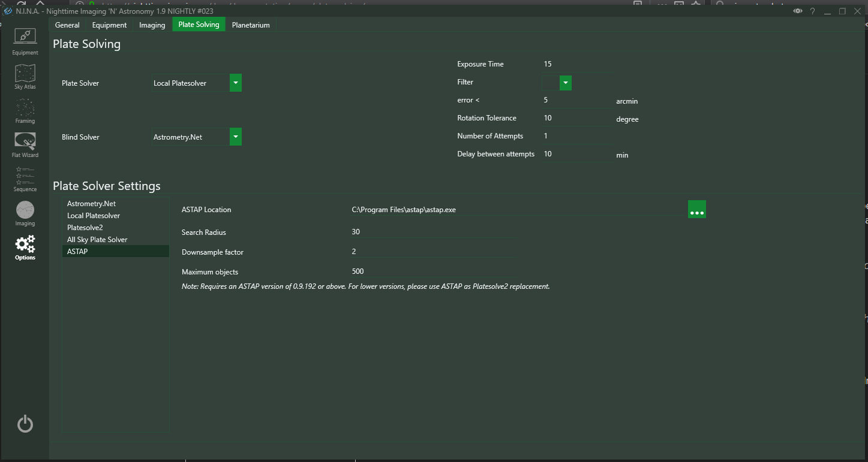
Task: Select Platesolve2 in solver settings list
Action: coord(85,228)
